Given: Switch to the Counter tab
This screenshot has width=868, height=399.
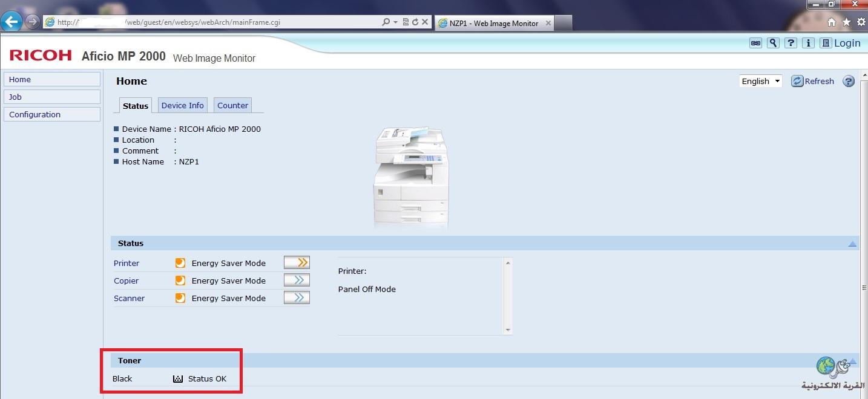Looking at the screenshot, I should [x=232, y=105].
